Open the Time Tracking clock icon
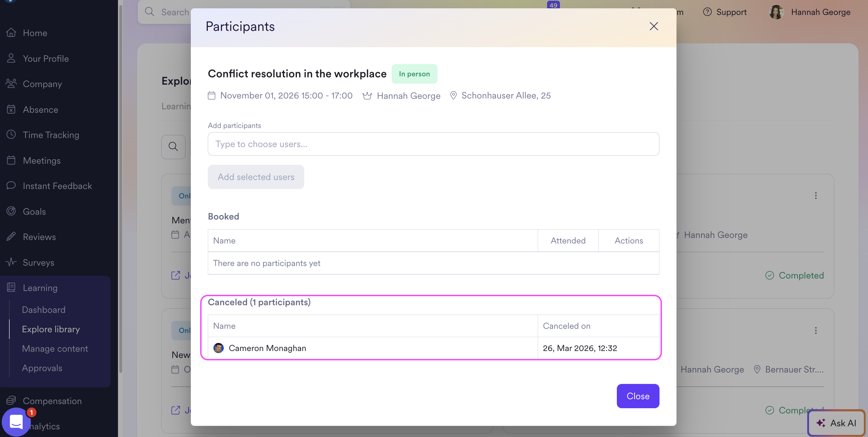The image size is (868, 437). tap(11, 135)
